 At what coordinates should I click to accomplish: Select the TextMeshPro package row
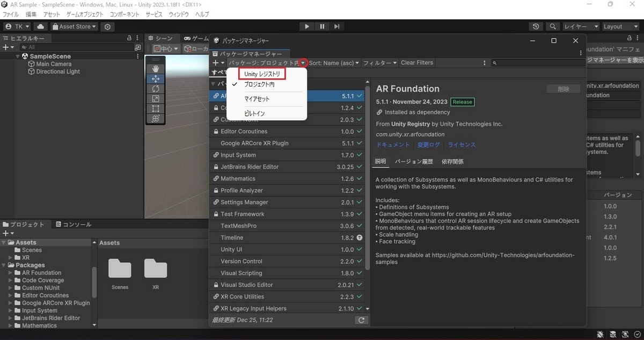(x=287, y=226)
